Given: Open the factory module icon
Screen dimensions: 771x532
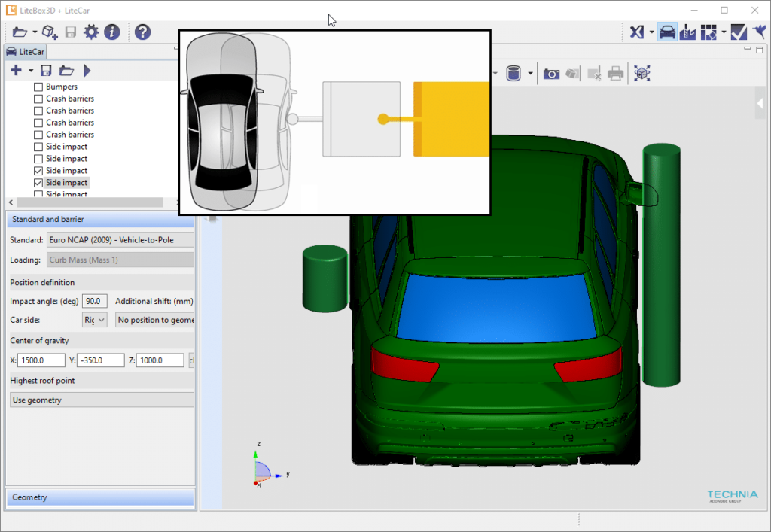Looking at the screenshot, I should [x=688, y=32].
